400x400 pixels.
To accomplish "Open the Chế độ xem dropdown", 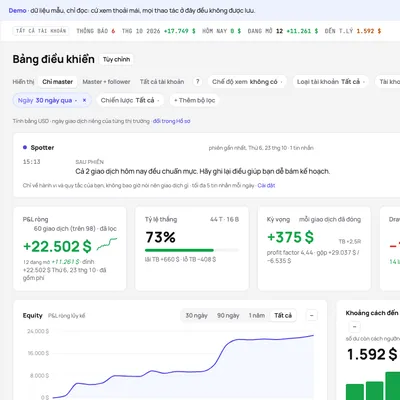I will pyautogui.click(x=247, y=82).
